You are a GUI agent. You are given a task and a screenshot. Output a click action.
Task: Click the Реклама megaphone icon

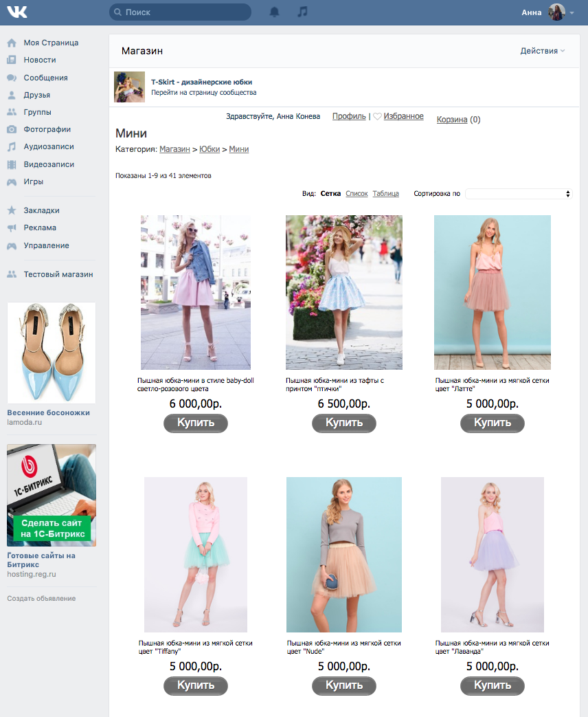click(12, 228)
